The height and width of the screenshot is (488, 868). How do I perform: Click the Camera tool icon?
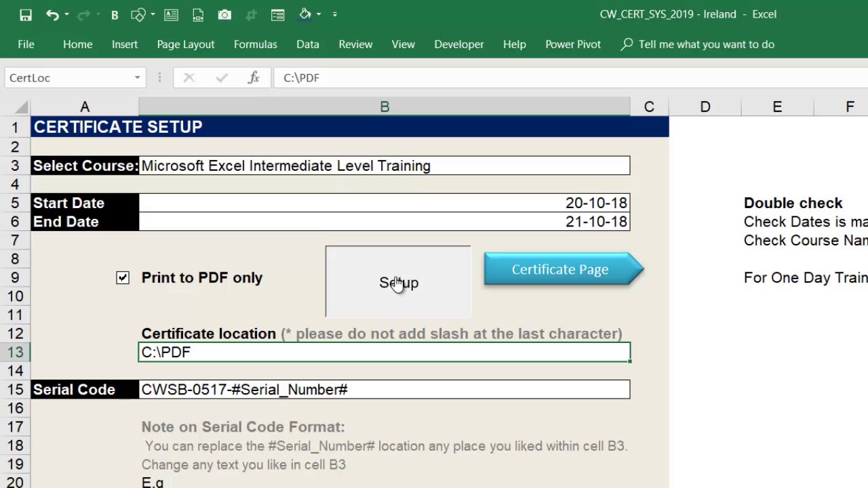tap(224, 14)
